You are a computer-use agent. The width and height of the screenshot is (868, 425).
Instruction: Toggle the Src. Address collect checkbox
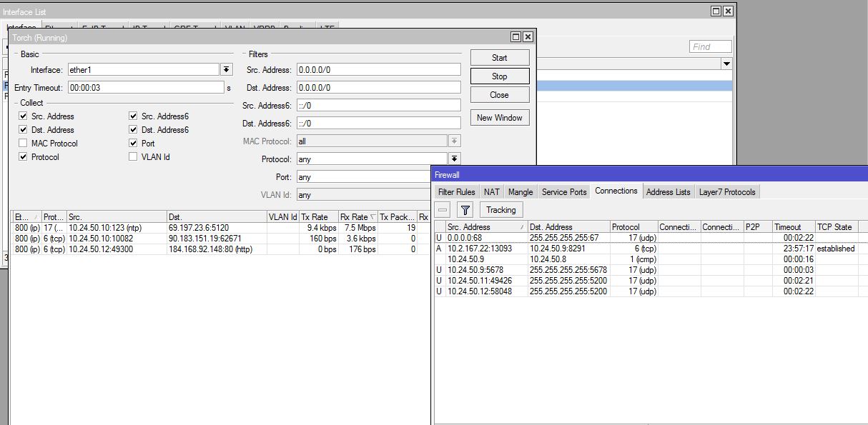(24, 116)
